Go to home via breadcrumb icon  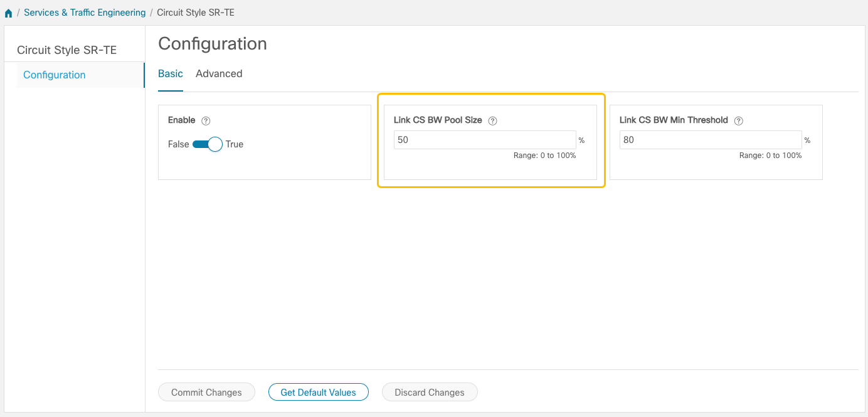pos(8,13)
